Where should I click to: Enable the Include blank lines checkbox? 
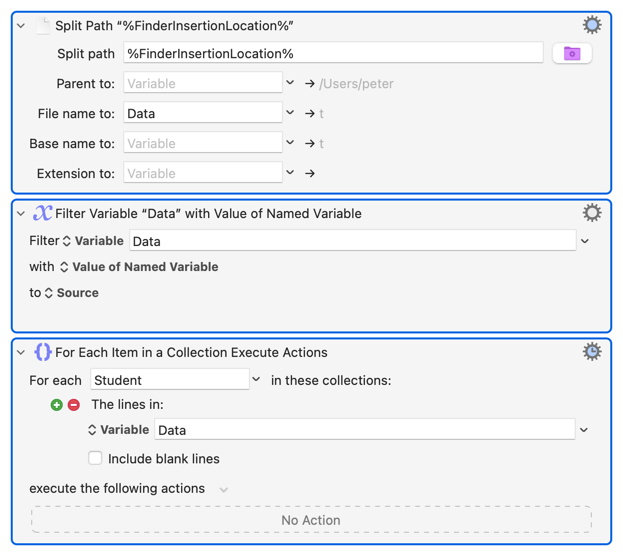[x=95, y=458]
